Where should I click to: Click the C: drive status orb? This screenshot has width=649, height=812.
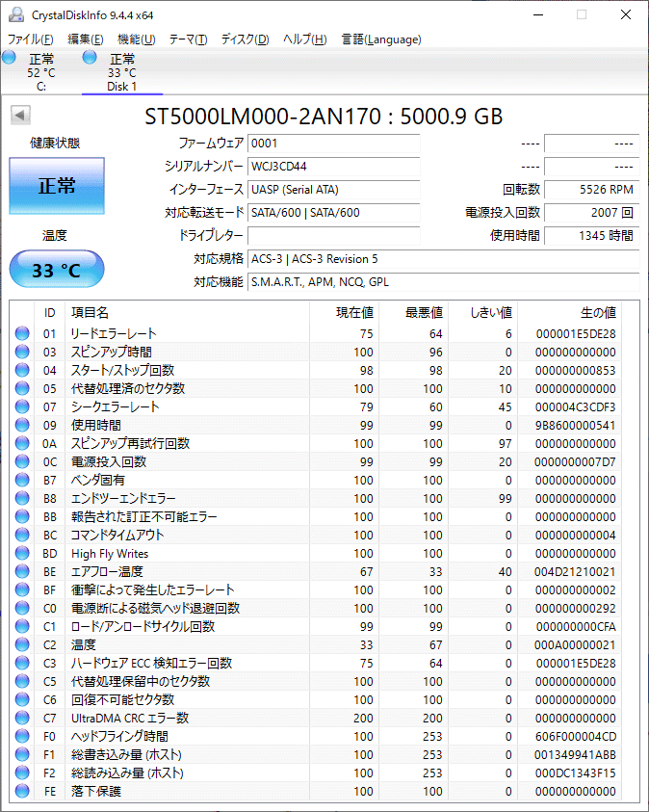coord(10,59)
